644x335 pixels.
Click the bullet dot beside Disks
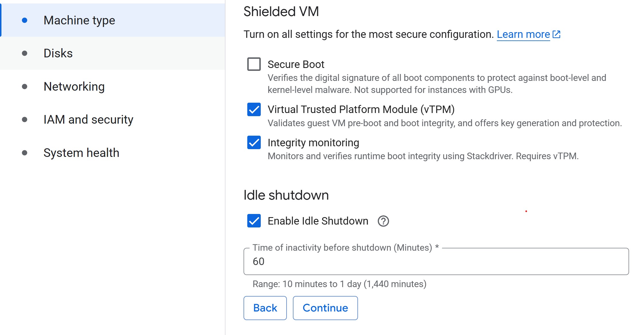25,53
